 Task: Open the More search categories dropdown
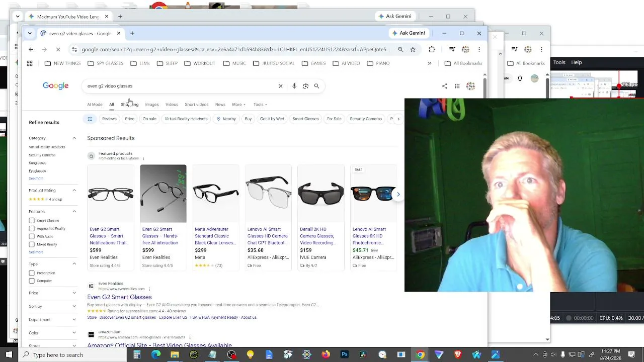[x=238, y=105]
